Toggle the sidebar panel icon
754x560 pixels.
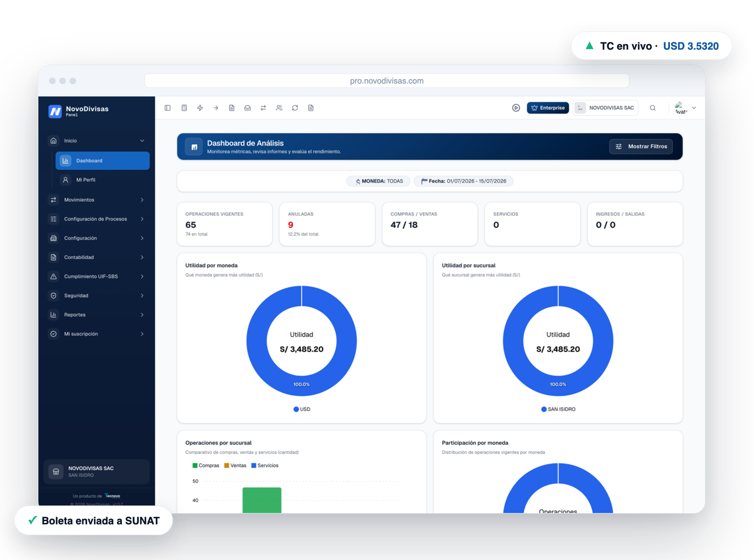click(x=167, y=108)
